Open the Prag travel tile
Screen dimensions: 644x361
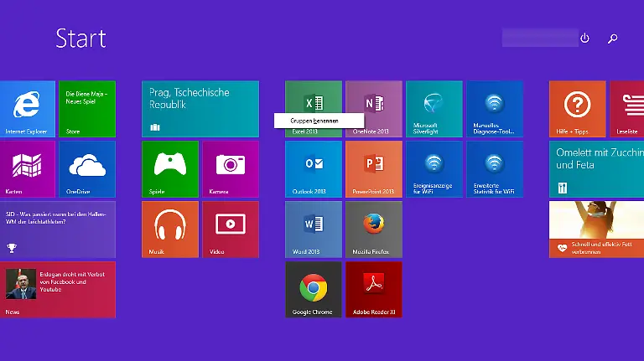point(200,109)
